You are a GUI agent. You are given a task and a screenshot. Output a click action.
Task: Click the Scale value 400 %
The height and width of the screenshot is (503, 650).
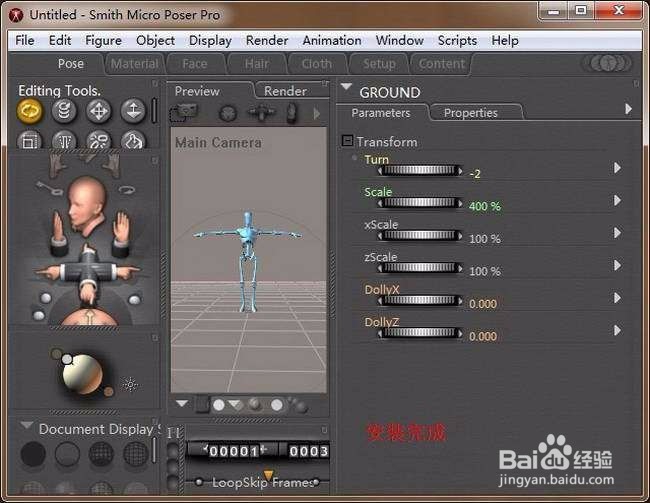[485, 206]
